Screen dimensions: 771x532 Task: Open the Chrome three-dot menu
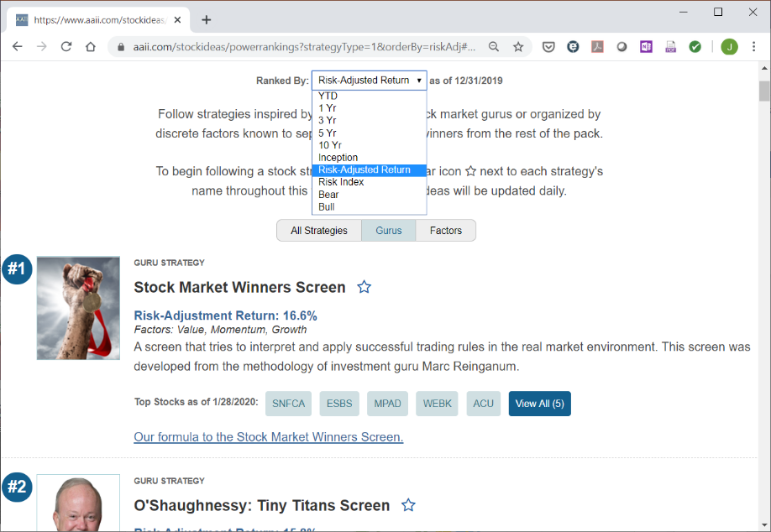754,47
